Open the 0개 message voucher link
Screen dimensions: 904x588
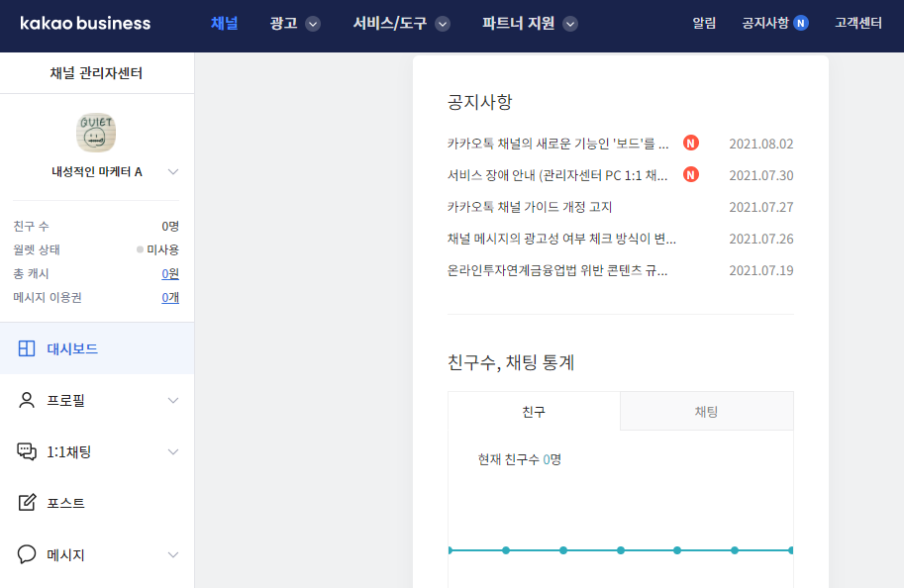pos(172,298)
